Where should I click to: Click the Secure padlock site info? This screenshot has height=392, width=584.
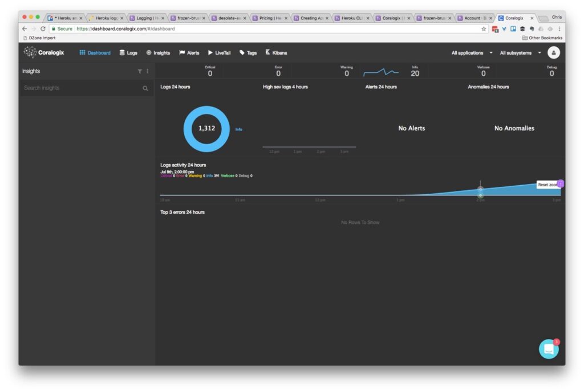(62, 28)
